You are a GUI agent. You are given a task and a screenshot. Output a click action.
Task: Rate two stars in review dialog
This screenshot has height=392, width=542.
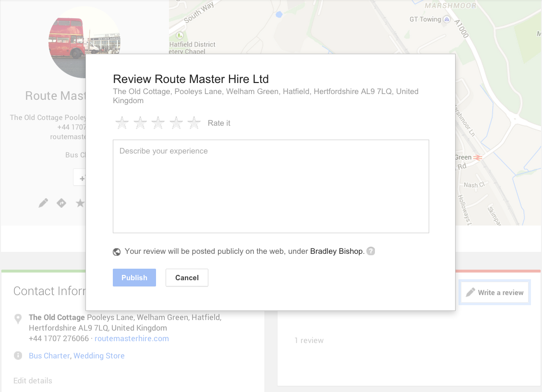(x=140, y=123)
